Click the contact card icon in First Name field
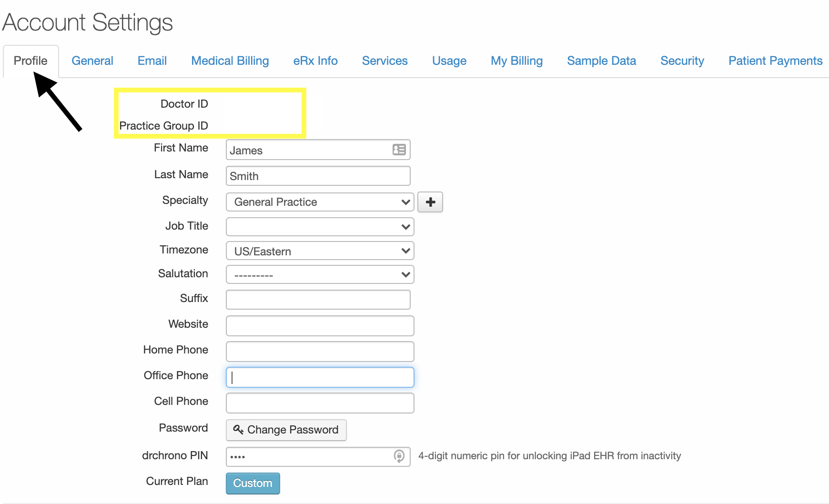 tap(399, 150)
